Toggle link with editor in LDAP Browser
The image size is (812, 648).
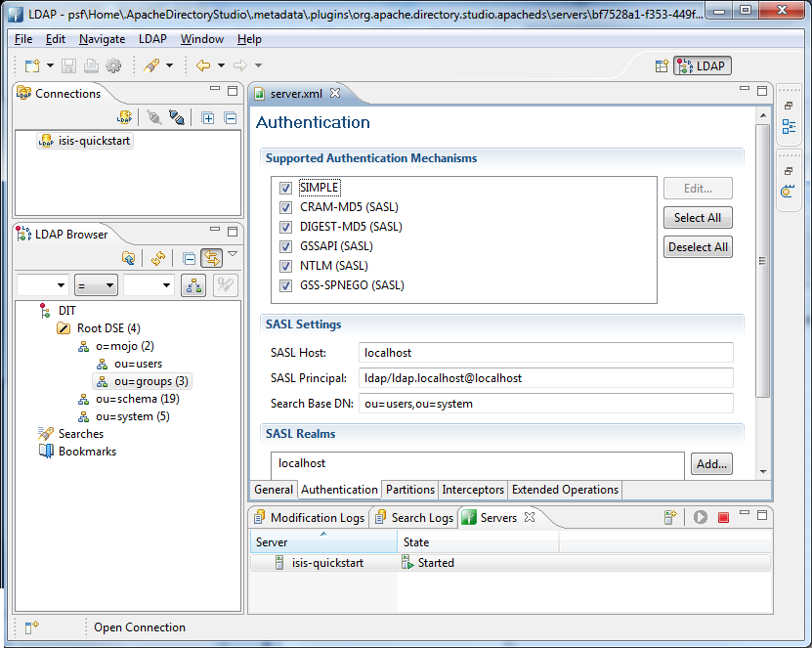pos(214,256)
